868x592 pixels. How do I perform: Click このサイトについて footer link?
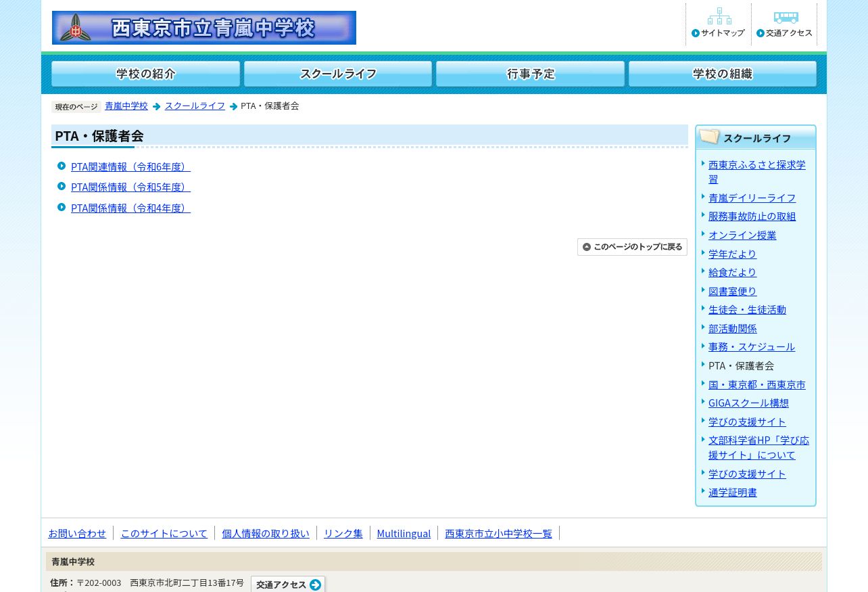pos(164,533)
